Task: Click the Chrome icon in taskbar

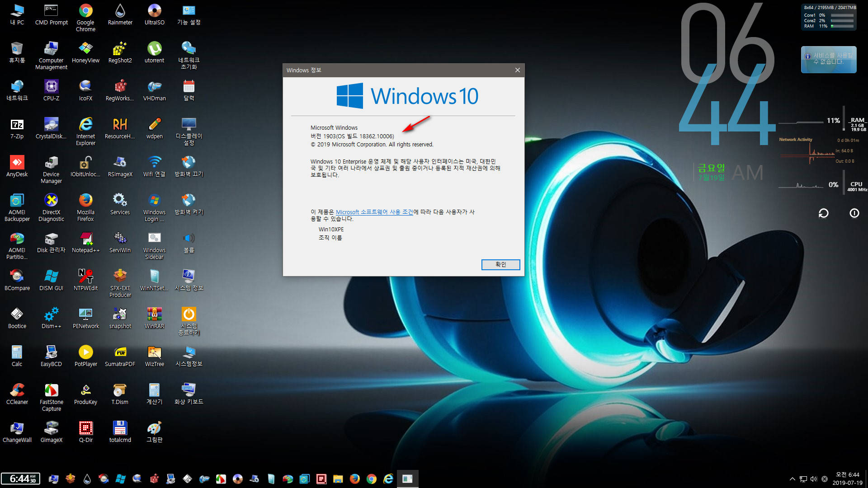Action: pos(372,479)
